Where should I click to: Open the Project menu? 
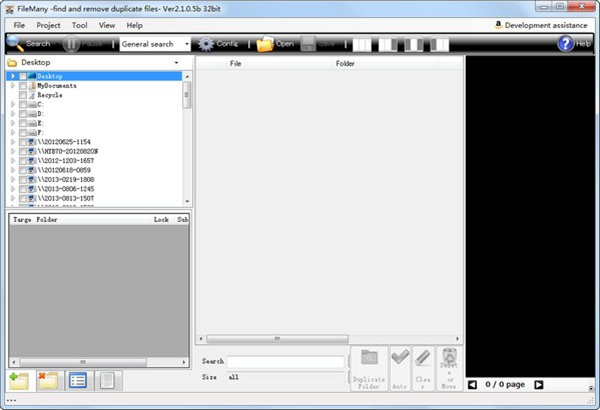click(x=49, y=25)
